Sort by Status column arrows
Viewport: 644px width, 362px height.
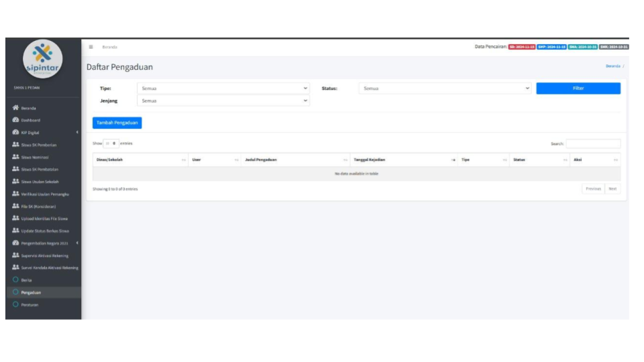coord(565,160)
